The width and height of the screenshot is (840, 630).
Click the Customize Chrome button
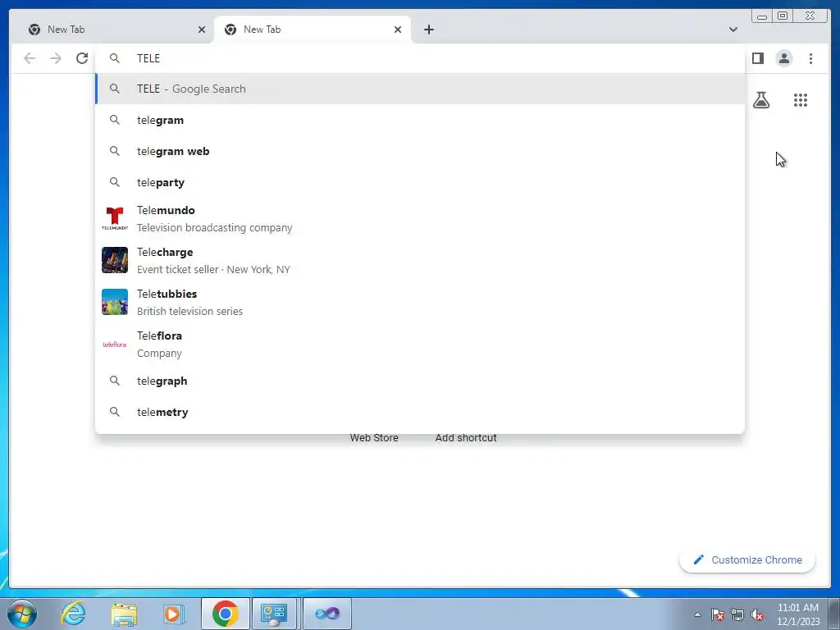[747, 559]
